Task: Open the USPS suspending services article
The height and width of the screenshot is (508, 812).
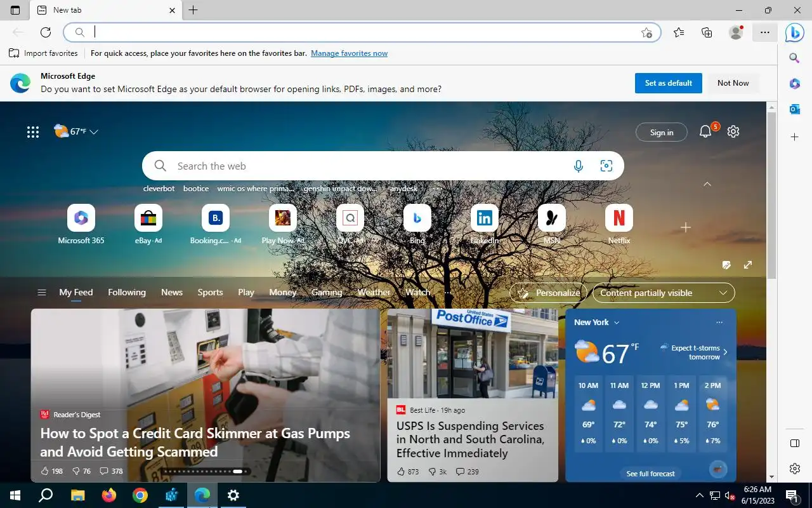Action: pos(470,439)
